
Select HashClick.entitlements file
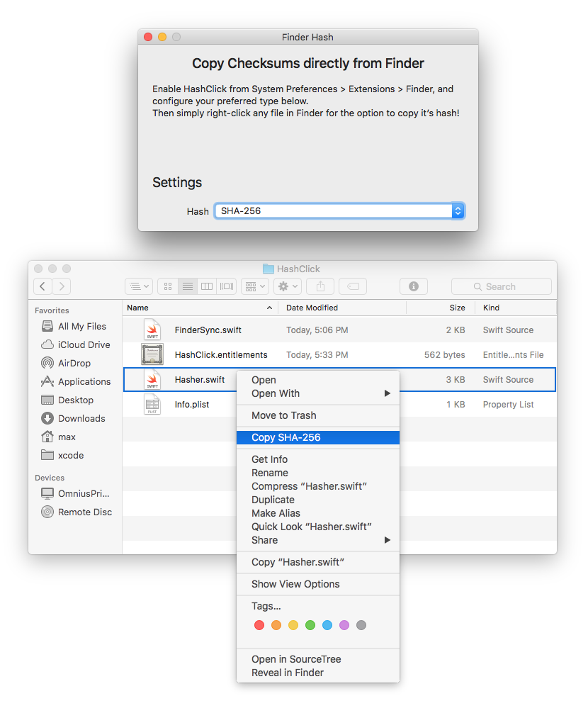(339, 354)
